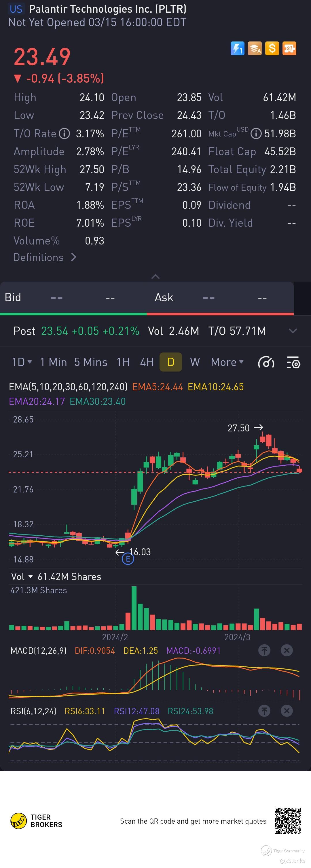Viewport: 311px width, 868px height.
Task: Pin MACD indicator to top
Action: click(x=264, y=650)
